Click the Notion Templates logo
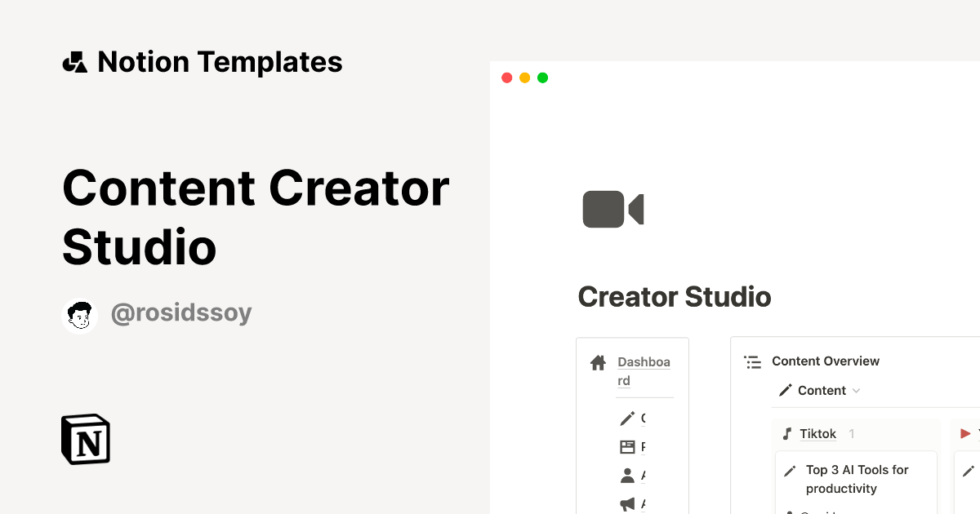Screen dimensions: 980x514 [x=202, y=62]
